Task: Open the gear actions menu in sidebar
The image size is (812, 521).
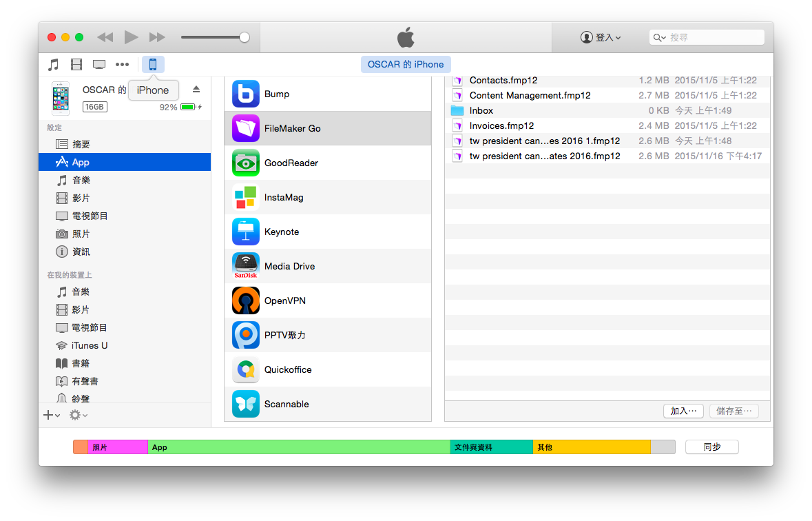Action: [79, 415]
